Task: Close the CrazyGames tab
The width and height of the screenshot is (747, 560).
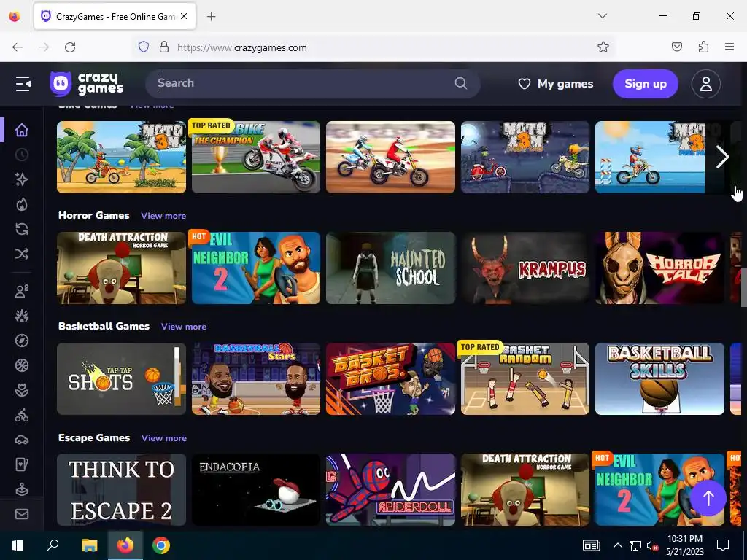Action: click(x=184, y=17)
